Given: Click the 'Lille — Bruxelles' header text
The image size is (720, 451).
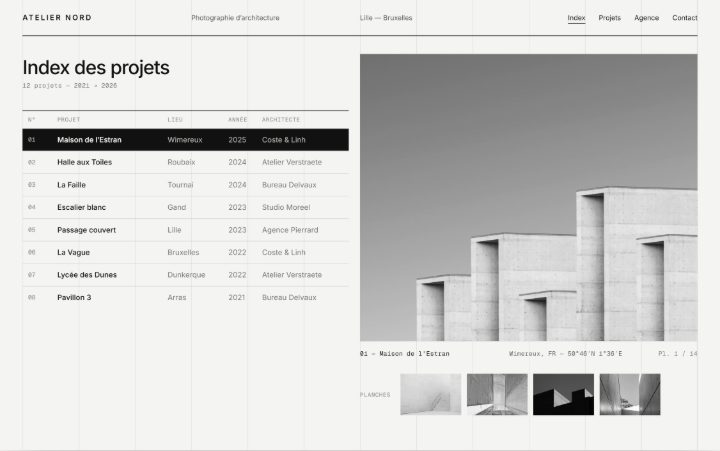Looking at the screenshot, I should pyautogui.click(x=386, y=18).
